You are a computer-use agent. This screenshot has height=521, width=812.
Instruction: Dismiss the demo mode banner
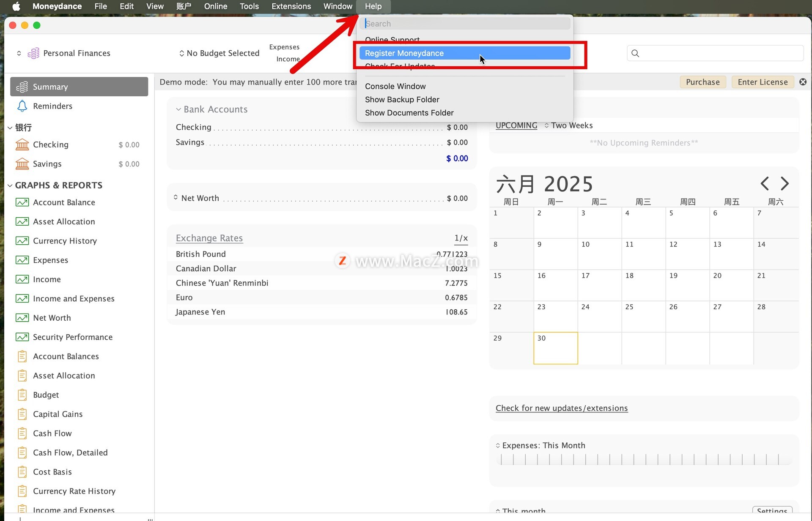pyautogui.click(x=803, y=82)
